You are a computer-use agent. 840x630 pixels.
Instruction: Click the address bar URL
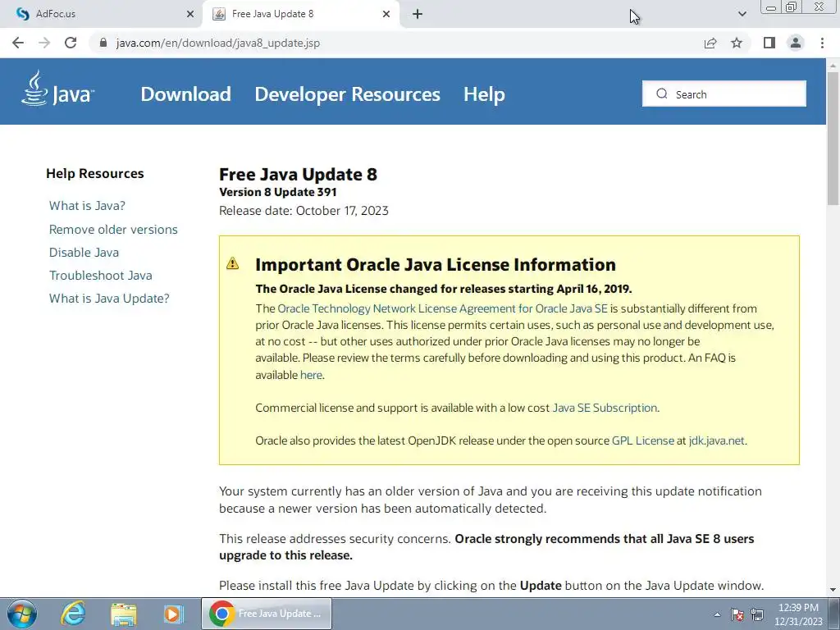coord(218,43)
